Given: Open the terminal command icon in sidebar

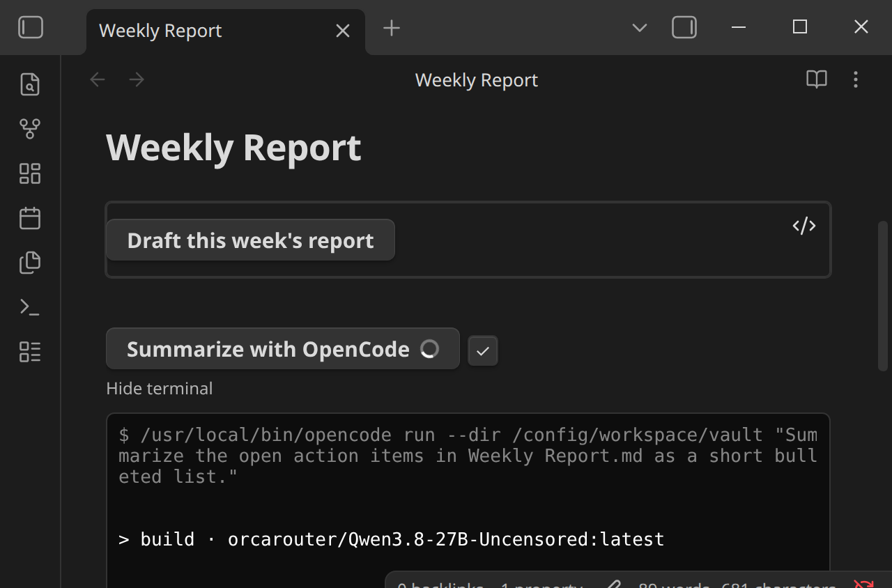Looking at the screenshot, I should coord(30,307).
